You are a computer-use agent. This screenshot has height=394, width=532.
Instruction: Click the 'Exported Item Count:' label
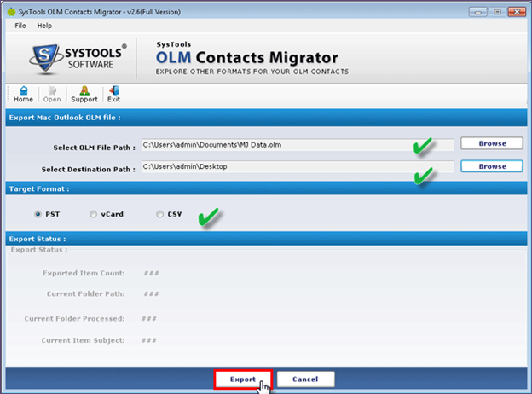pos(84,273)
